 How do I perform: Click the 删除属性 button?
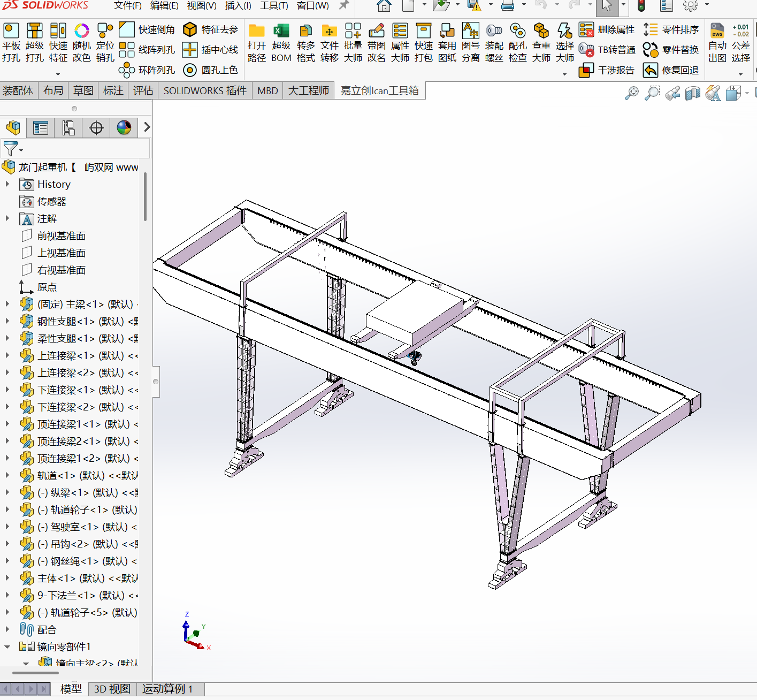click(x=608, y=29)
